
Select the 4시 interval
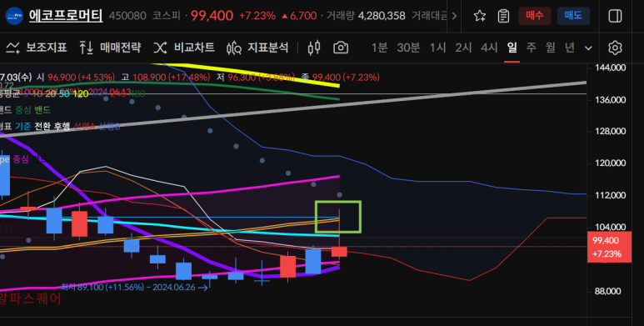click(489, 48)
